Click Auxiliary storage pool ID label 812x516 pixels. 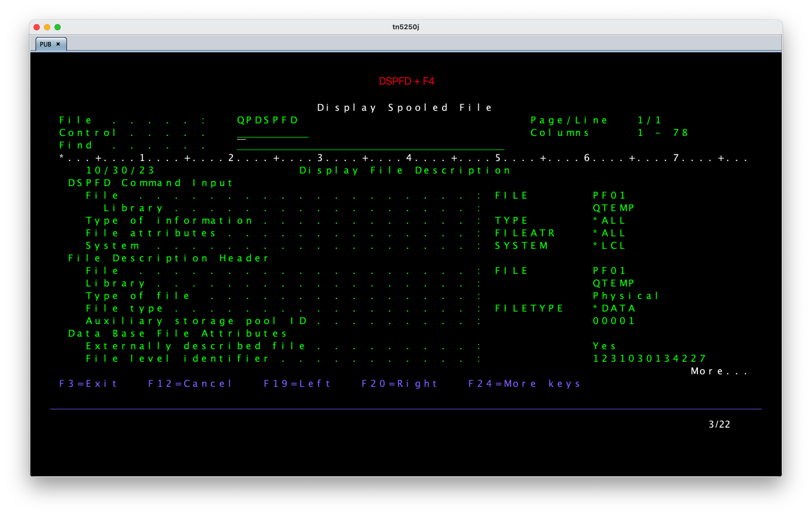(x=196, y=321)
